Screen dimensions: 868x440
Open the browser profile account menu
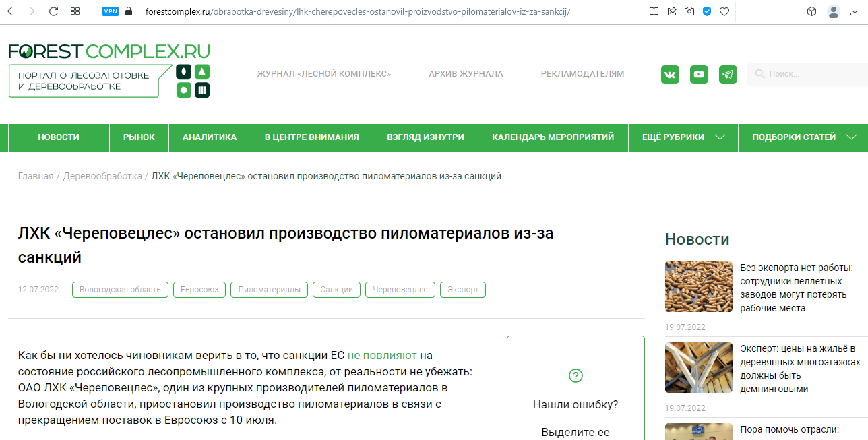point(834,11)
